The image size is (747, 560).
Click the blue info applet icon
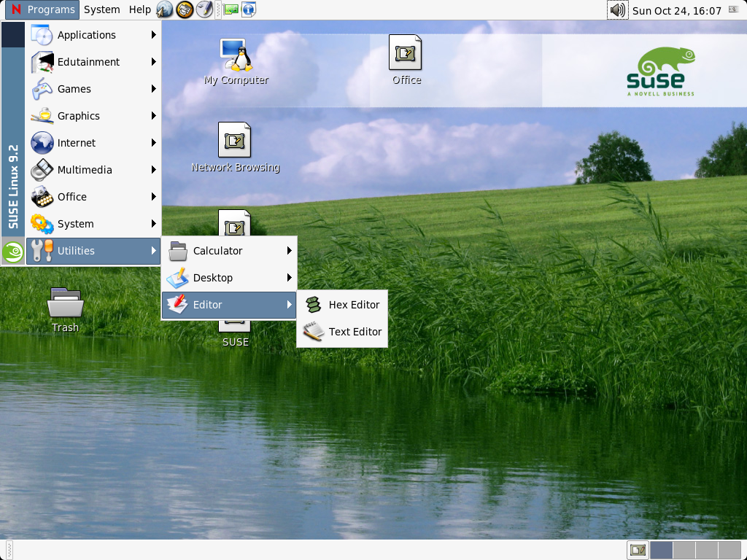click(249, 9)
